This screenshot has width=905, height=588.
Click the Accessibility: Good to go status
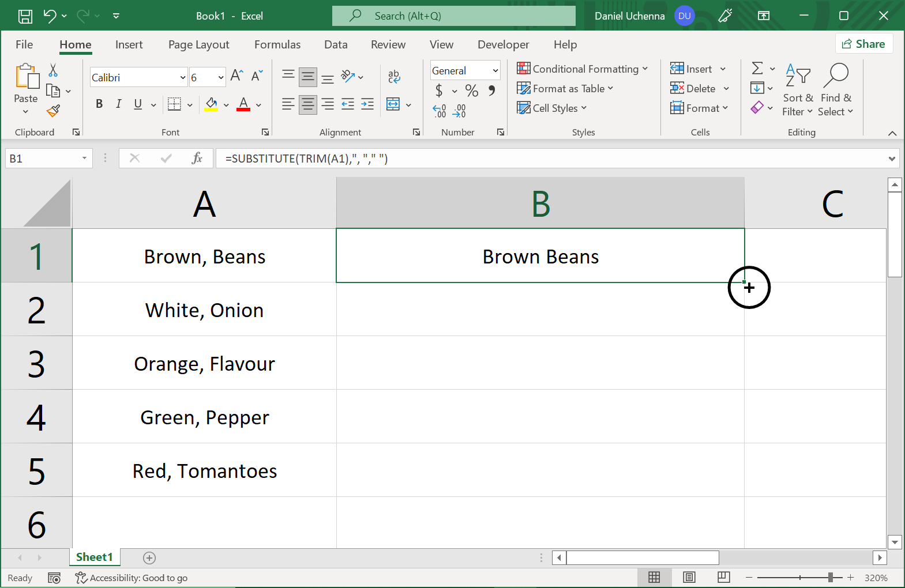(x=132, y=578)
